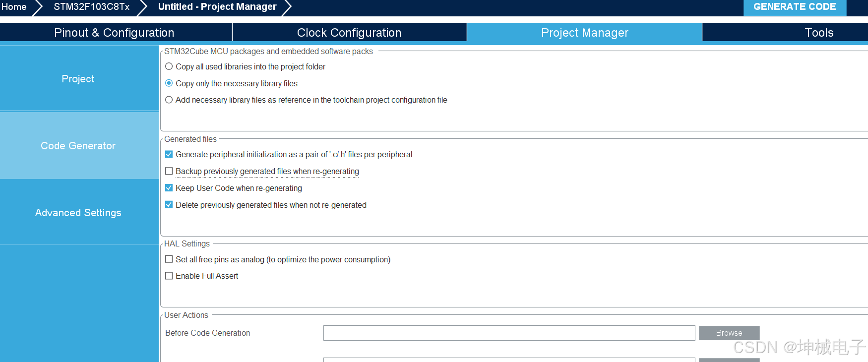Toggle Delete previously generated files checkbox

(x=169, y=205)
